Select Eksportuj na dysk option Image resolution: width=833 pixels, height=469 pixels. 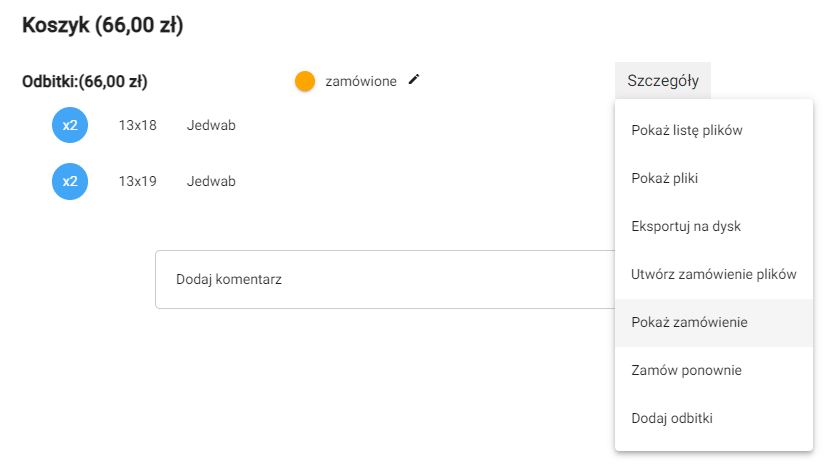coord(686,226)
